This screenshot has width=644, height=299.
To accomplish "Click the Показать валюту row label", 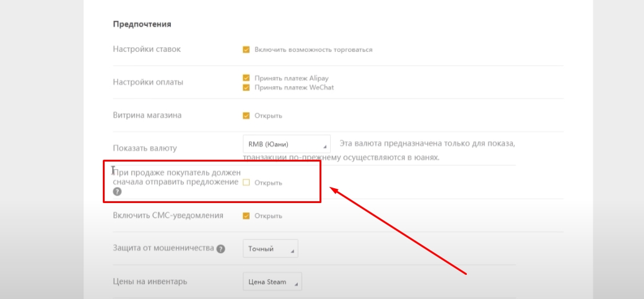I will tap(144, 149).
